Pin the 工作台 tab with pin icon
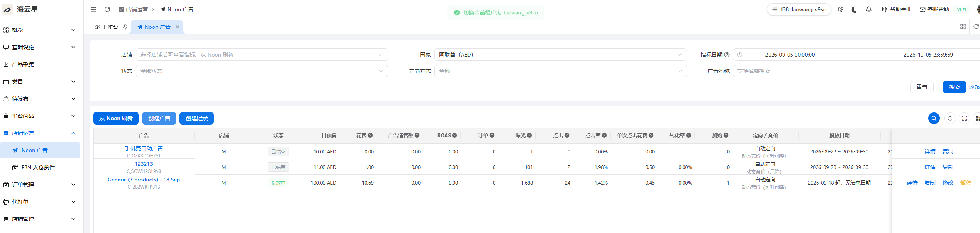Viewport: 980px width, 233px height. tap(125, 27)
